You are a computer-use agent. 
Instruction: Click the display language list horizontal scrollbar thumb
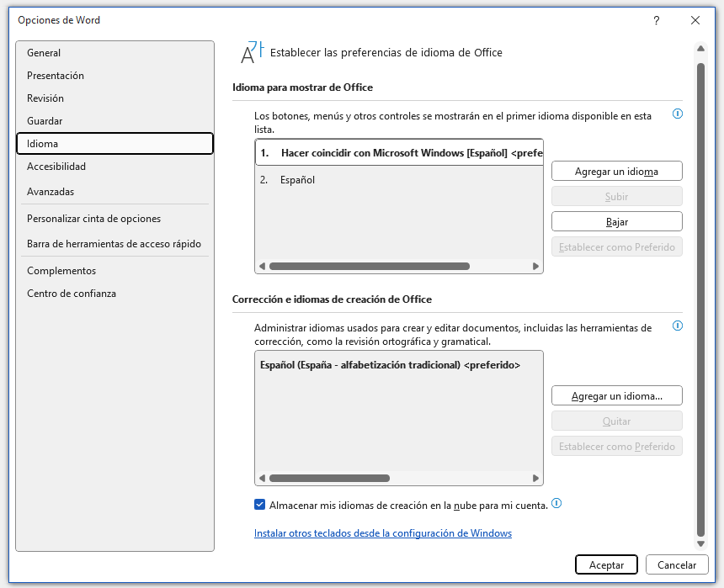tap(370, 267)
